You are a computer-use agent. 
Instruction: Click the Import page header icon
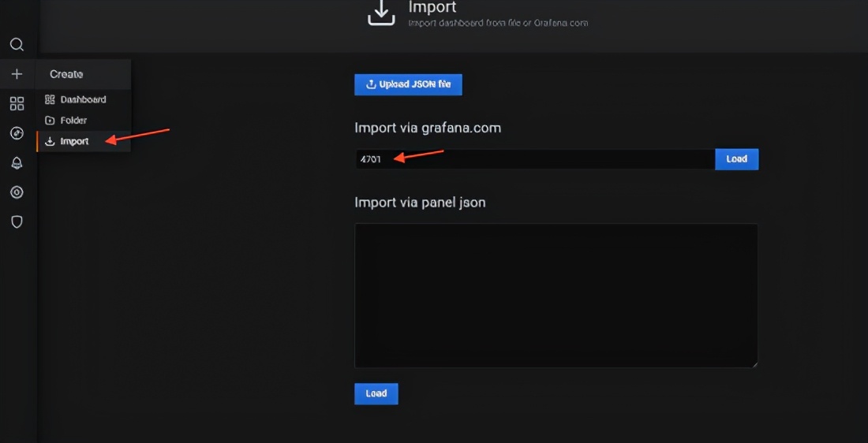pos(381,12)
